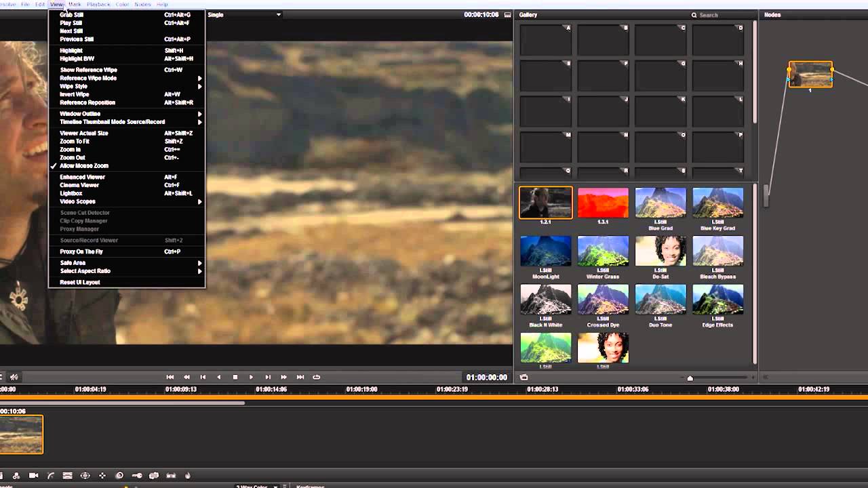
Task: Open the Camera Raw palette icon
Action: tap(33, 476)
